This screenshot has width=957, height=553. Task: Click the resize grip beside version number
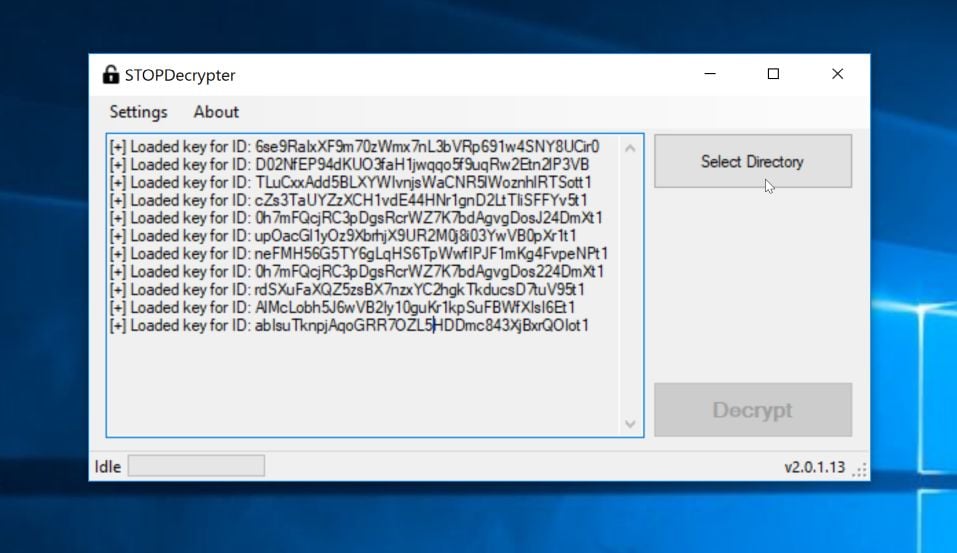pyautogui.click(x=859, y=469)
